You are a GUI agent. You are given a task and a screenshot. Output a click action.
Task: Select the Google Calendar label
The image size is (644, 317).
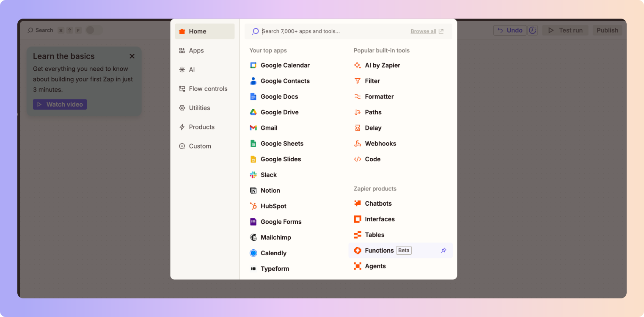tap(285, 65)
